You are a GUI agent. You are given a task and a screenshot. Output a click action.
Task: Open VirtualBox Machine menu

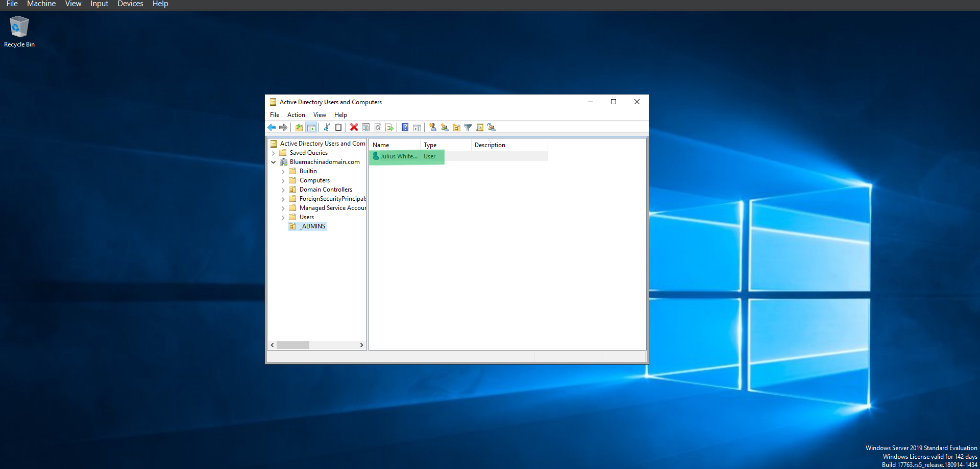[41, 4]
